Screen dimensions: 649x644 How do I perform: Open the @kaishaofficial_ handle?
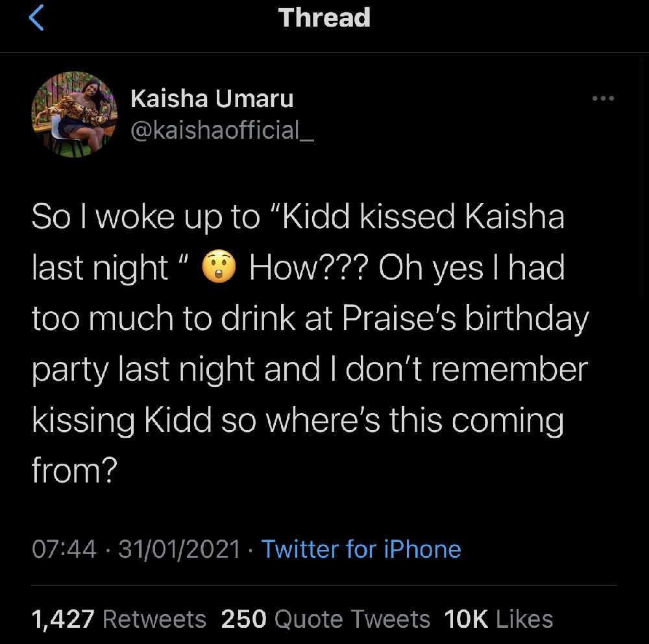pyautogui.click(x=222, y=130)
